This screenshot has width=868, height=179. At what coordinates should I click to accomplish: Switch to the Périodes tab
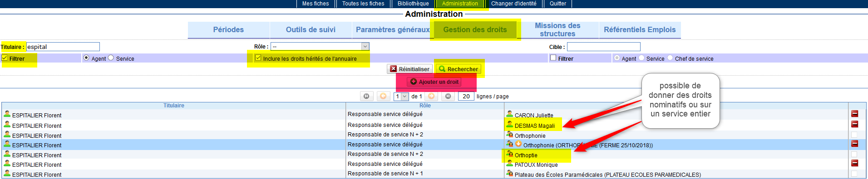[228, 30]
